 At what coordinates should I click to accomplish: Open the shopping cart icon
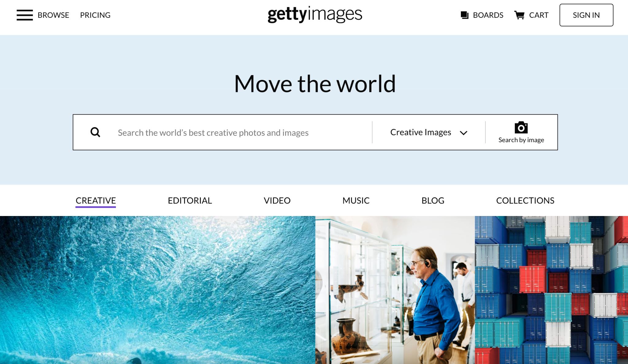[519, 15]
